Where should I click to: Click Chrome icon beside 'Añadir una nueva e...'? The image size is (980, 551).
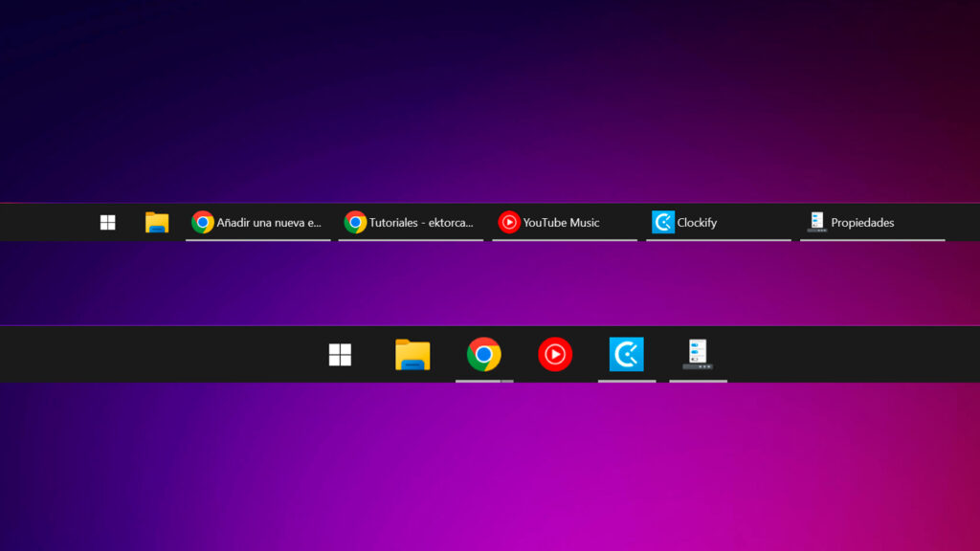click(x=202, y=222)
